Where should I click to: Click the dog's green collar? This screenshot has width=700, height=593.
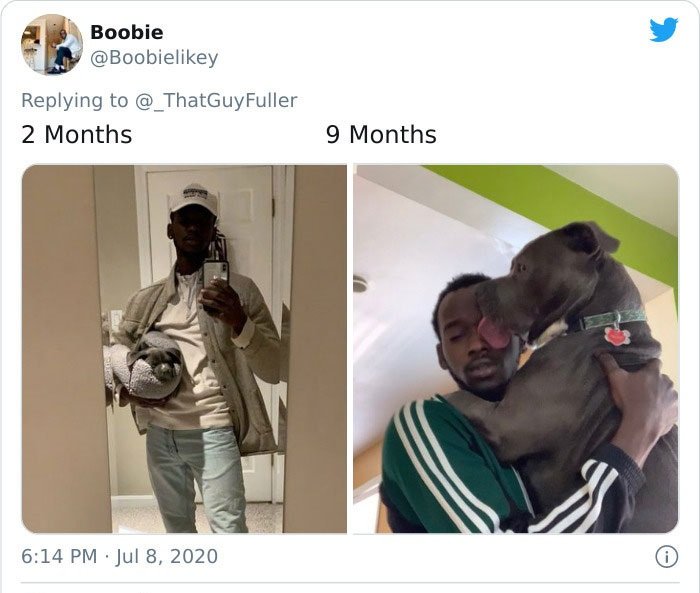click(614, 319)
